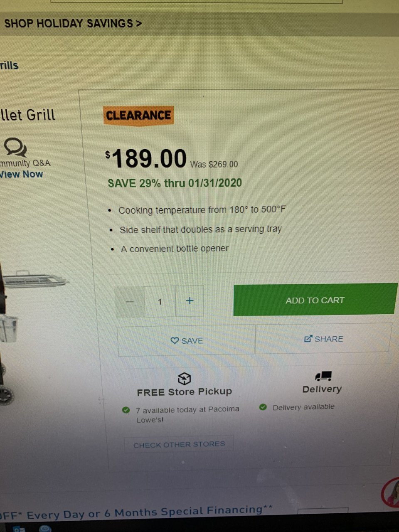Click the quantity input field
This screenshot has width=399, height=532.
coord(160,302)
